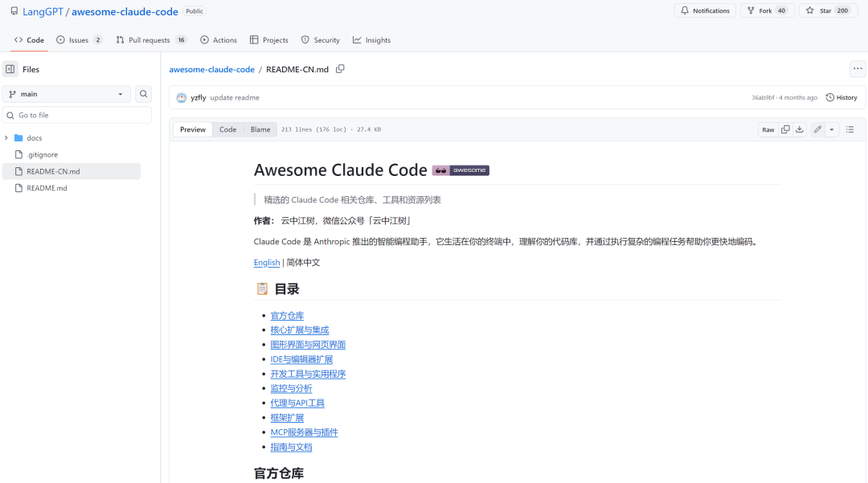The width and height of the screenshot is (868, 483).
Task: Open the search within repository files
Action: pyautogui.click(x=143, y=93)
